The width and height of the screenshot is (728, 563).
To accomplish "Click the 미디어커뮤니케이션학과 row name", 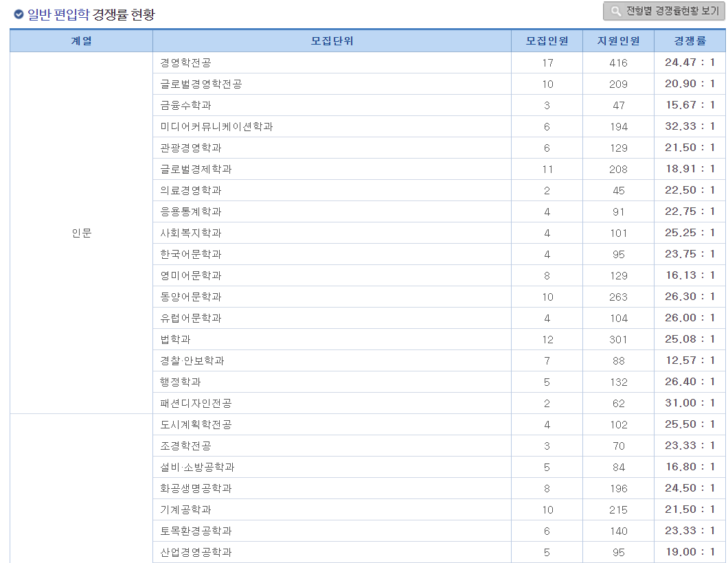I will (216, 127).
